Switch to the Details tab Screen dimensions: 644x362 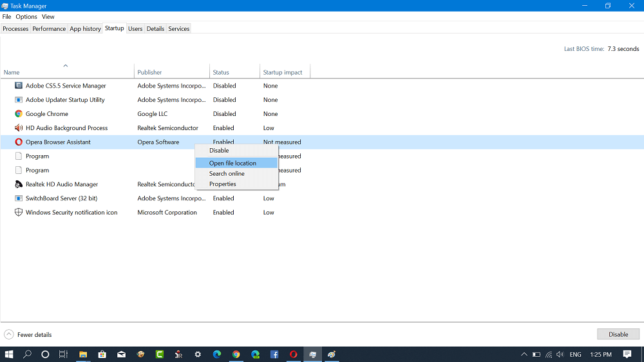coord(155,28)
